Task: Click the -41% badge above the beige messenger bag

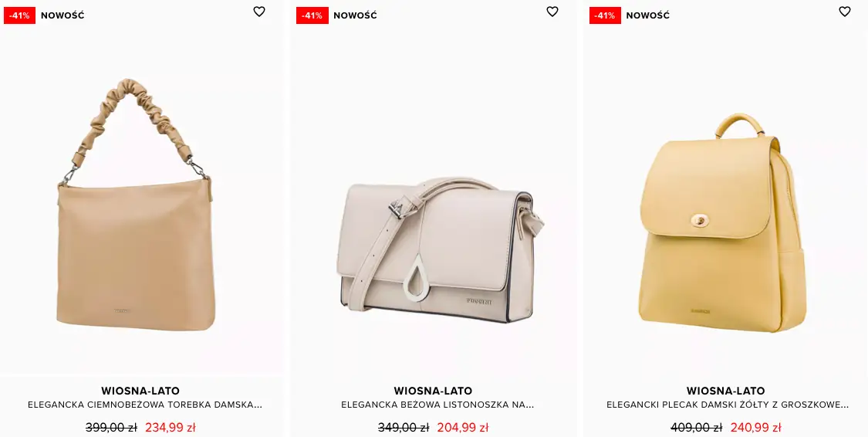Action: click(x=312, y=15)
